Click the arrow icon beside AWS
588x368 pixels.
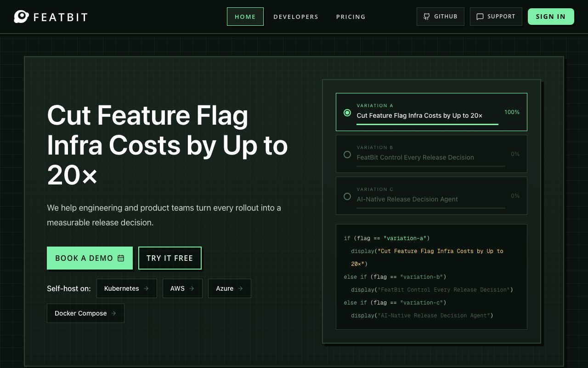coord(192,288)
